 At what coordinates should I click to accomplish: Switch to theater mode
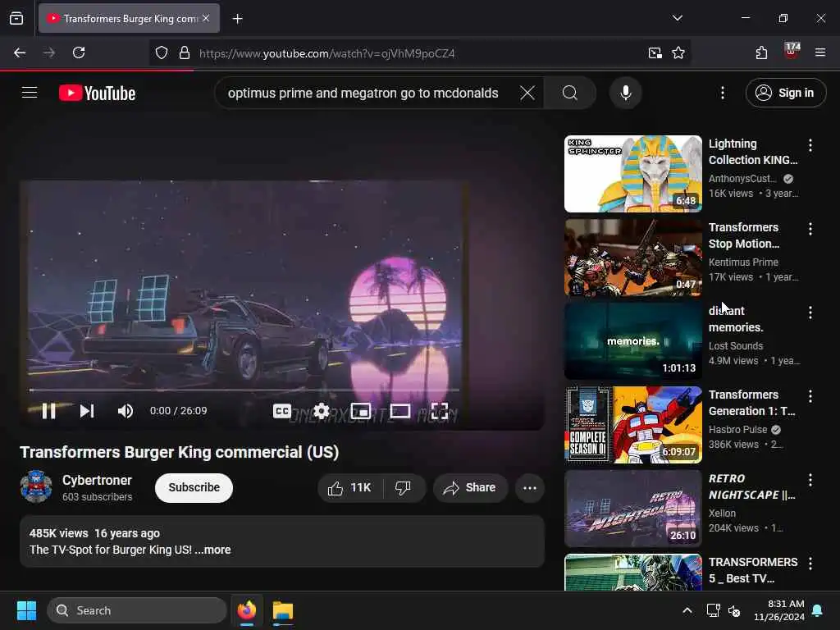tap(399, 411)
